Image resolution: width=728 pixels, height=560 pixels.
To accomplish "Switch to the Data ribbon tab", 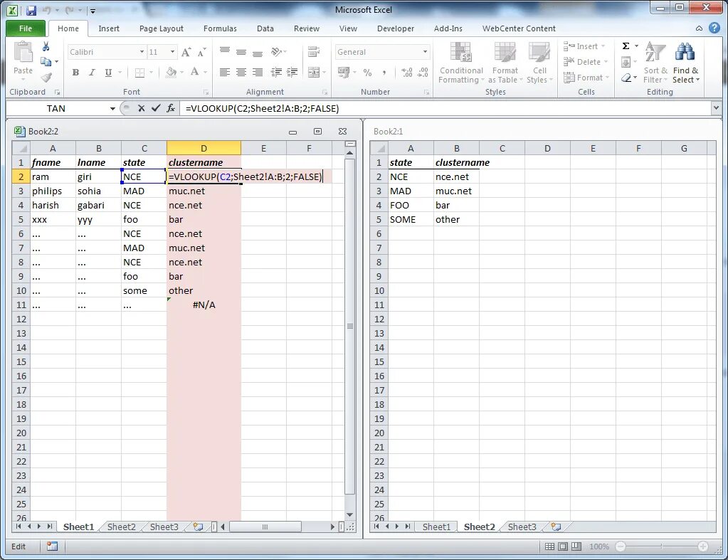I will 265,28.
